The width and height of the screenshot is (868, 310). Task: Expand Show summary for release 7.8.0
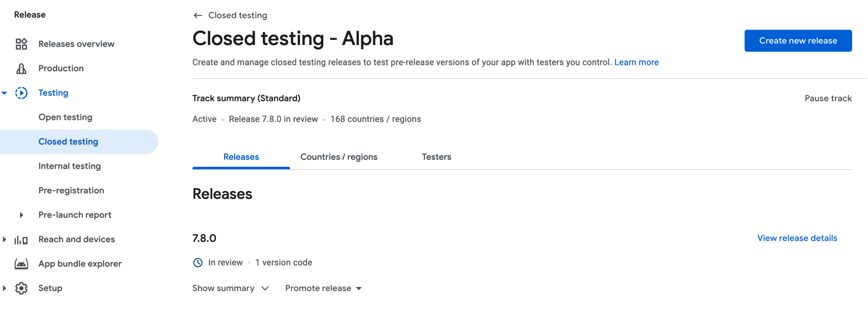[230, 288]
